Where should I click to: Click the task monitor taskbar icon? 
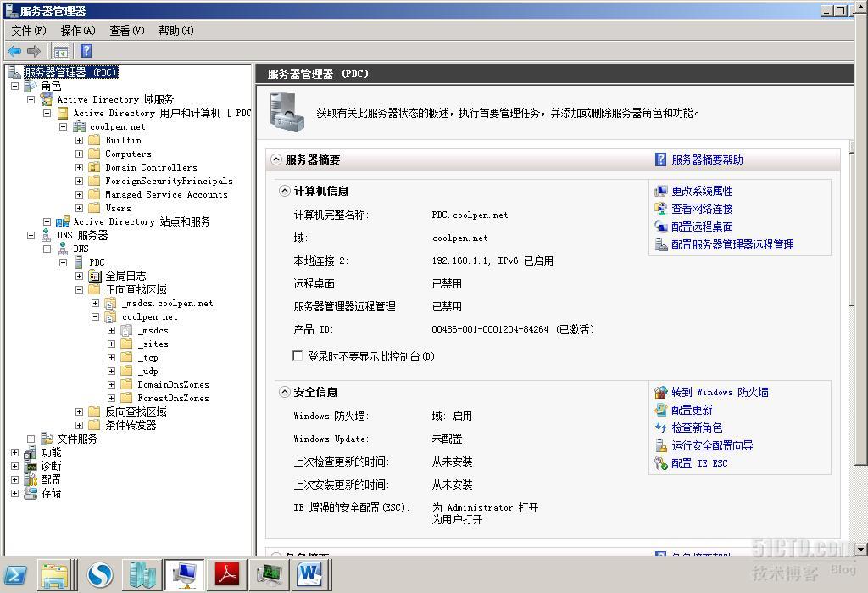pos(269,575)
